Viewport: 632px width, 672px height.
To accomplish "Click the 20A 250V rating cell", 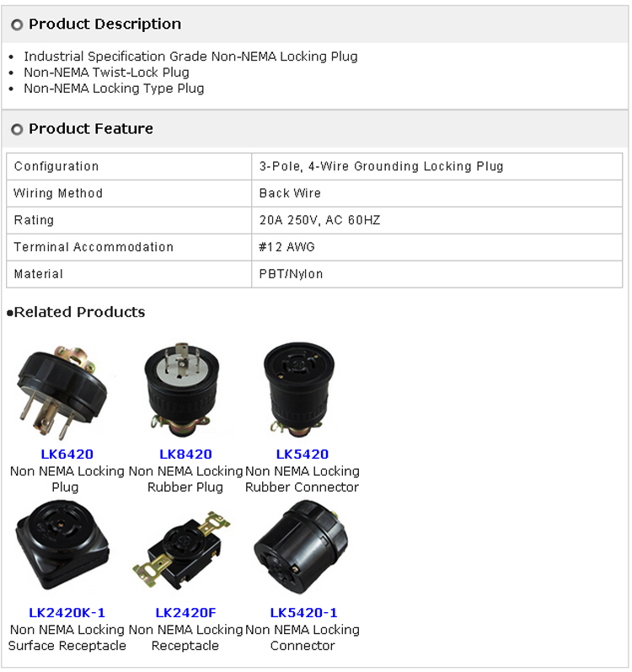I will (x=437, y=220).
